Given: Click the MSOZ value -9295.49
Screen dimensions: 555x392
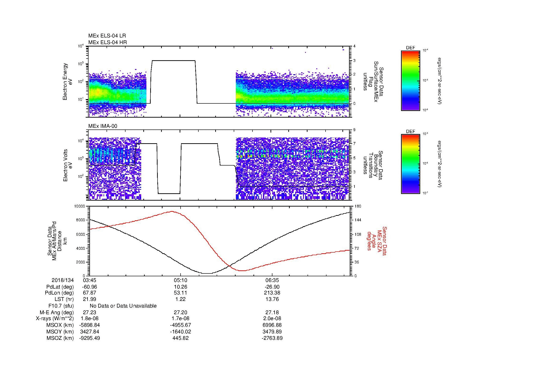Looking at the screenshot, I should click(x=90, y=338).
